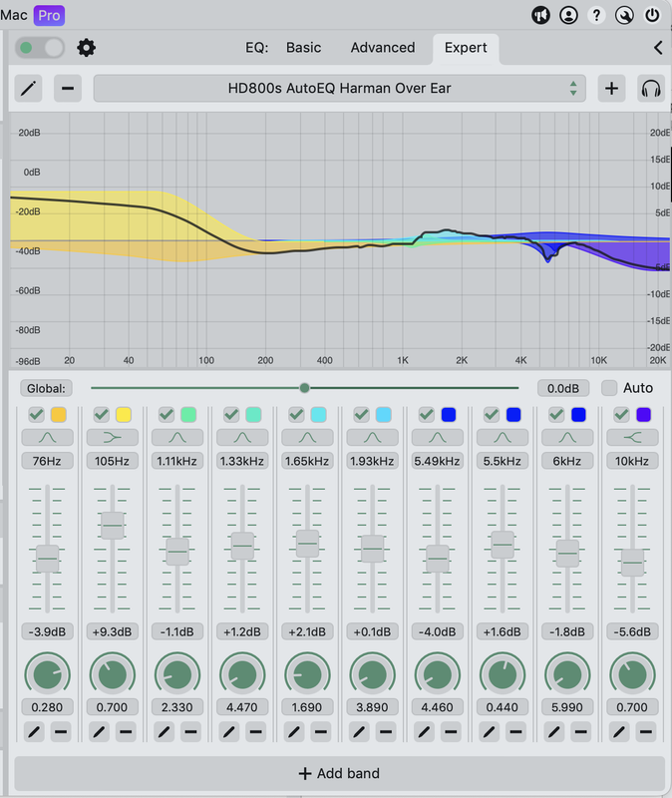Open filter type selector for 76Hz band
Screen dimensions: 672x798
(x=47, y=437)
